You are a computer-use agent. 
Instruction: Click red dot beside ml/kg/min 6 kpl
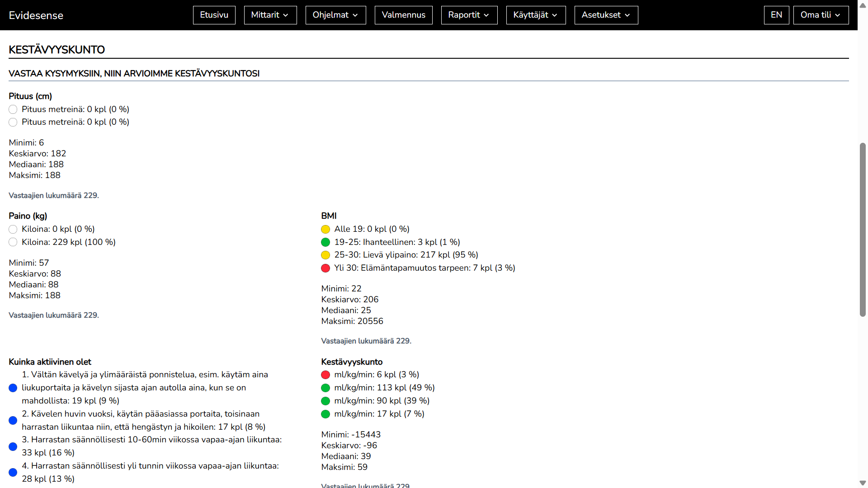tap(325, 375)
